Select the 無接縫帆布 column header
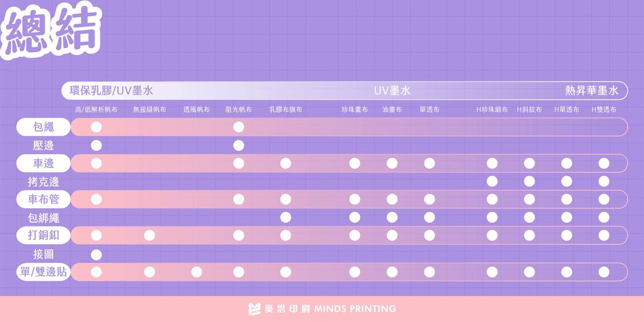Image resolution: width=644 pixels, height=322 pixels. click(149, 109)
